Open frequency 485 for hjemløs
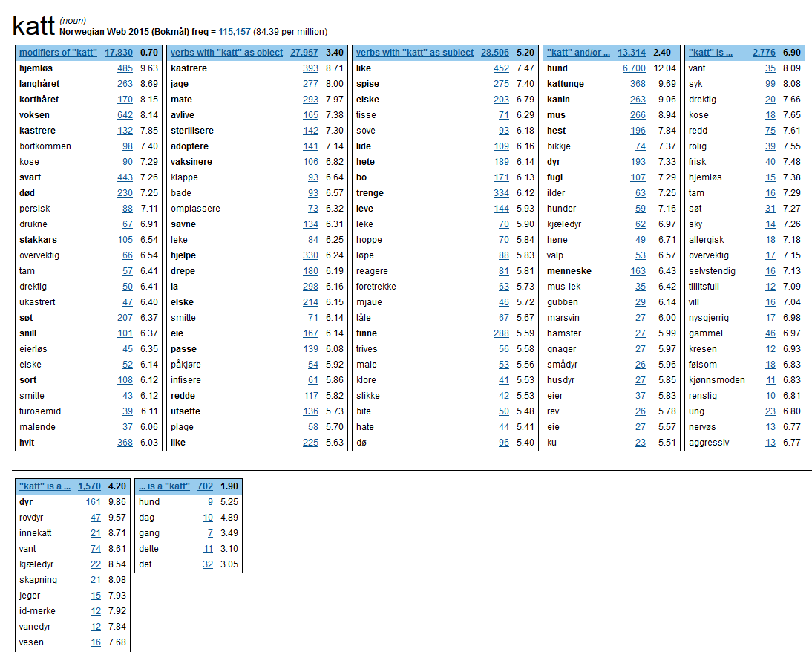 [125, 68]
